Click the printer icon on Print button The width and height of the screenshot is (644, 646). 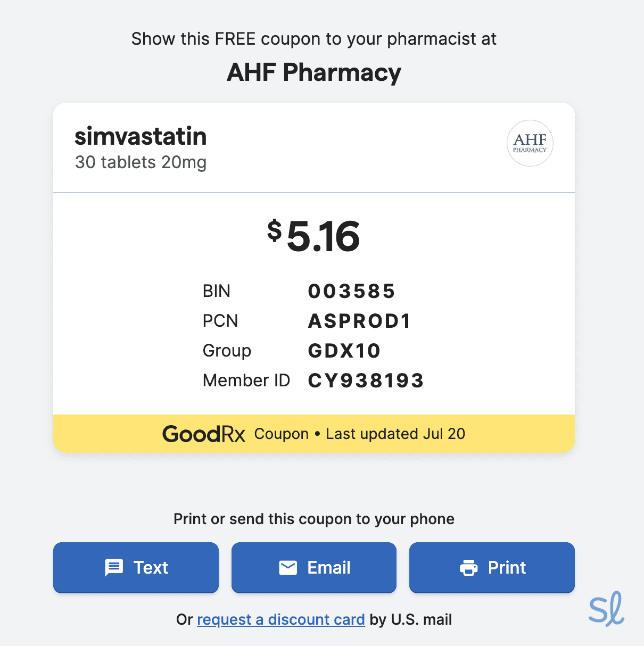pyautogui.click(x=468, y=568)
